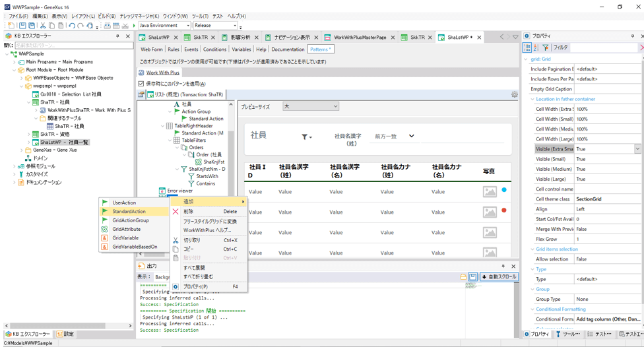
Task: Select ShaLstWP - 社員一覧 tree item
Action: (64, 142)
